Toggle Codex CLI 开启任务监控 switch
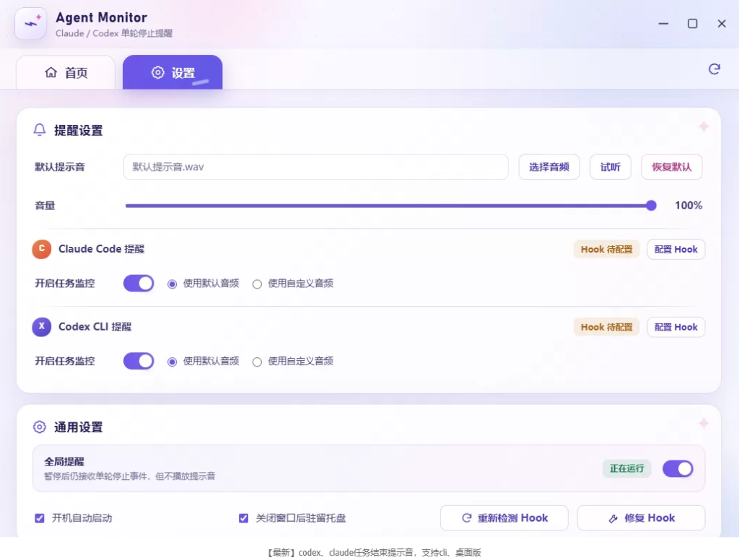739x560 pixels. tap(139, 361)
